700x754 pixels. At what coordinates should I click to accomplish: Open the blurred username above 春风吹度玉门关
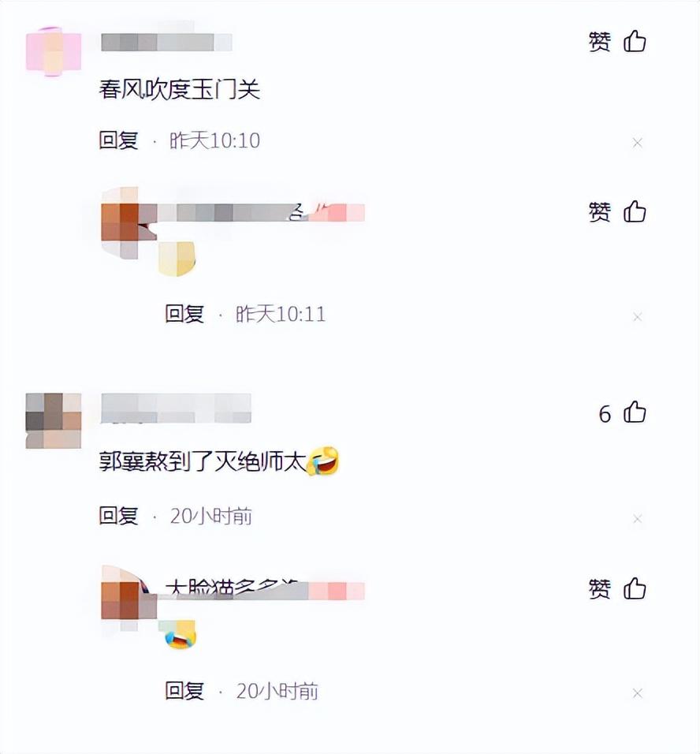166,43
